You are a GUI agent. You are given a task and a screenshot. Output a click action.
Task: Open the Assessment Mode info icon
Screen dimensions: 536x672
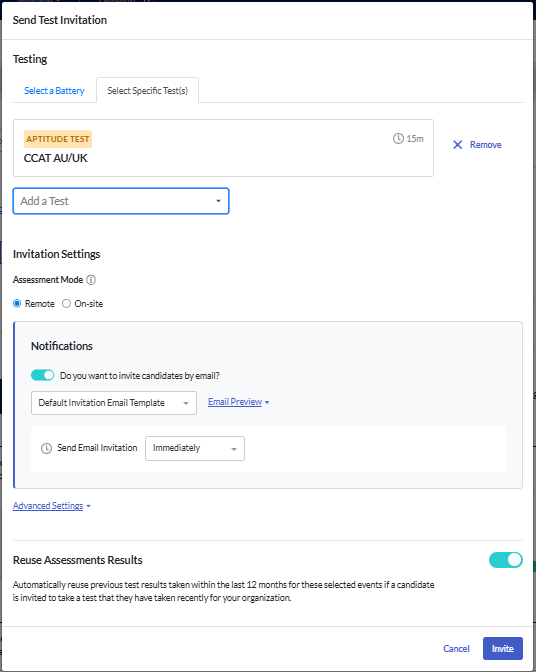(x=91, y=280)
